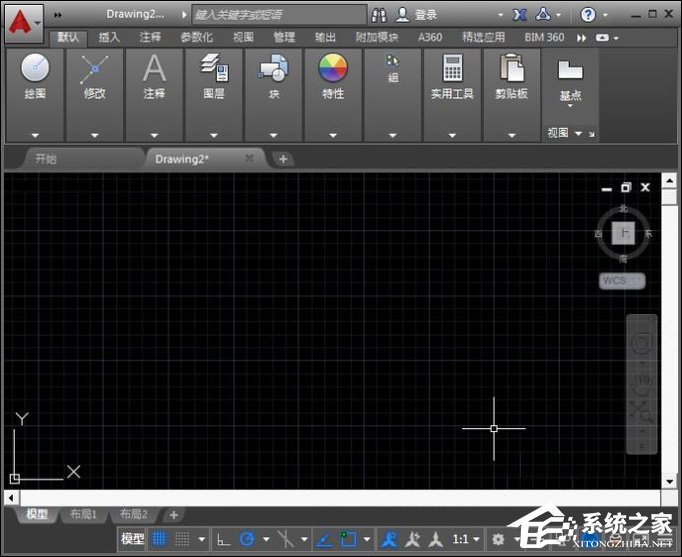Switch to the Parametric (参数化) ribbon tab
This screenshot has height=557, width=682.
tap(197, 37)
